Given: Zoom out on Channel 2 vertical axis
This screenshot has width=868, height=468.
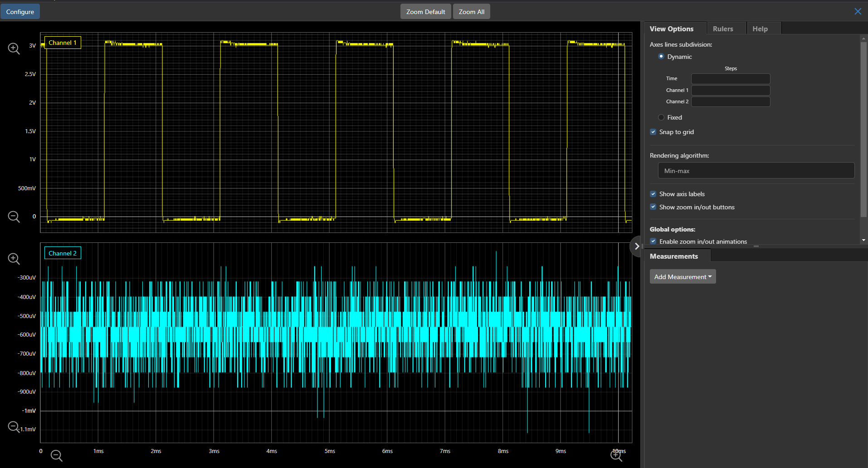Looking at the screenshot, I should (x=14, y=427).
